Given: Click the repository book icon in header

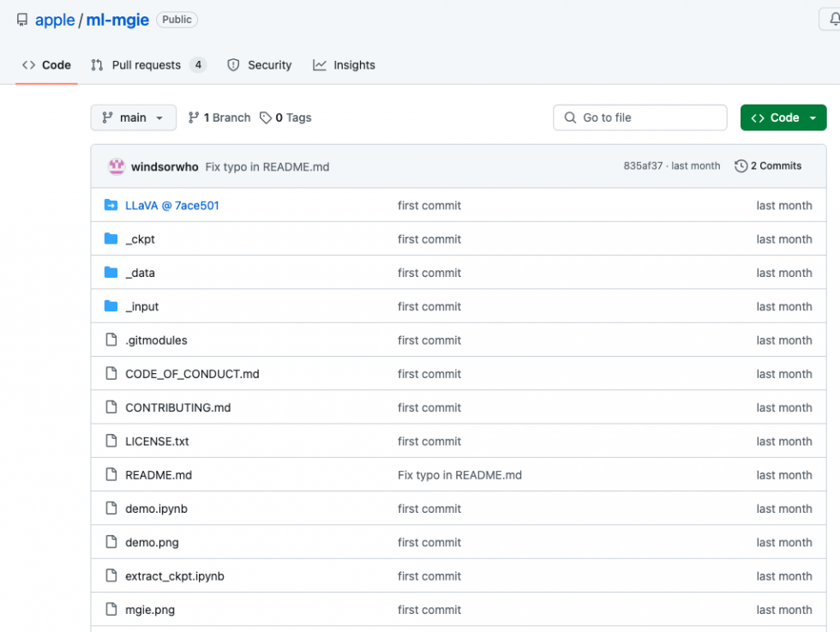Looking at the screenshot, I should pos(21,19).
